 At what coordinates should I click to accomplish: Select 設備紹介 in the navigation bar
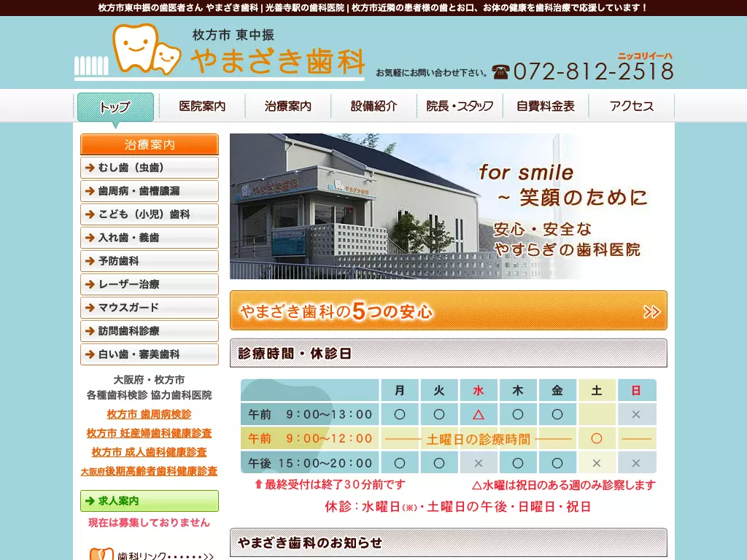374,106
